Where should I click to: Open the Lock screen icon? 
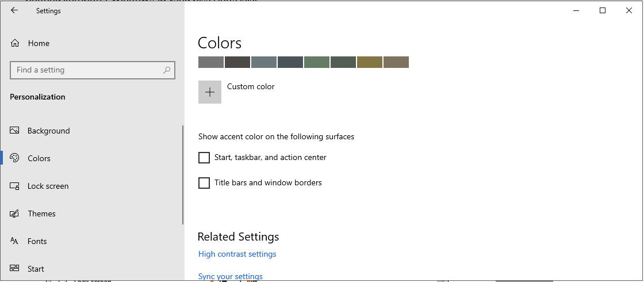pyautogui.click(x=15, y=186)
